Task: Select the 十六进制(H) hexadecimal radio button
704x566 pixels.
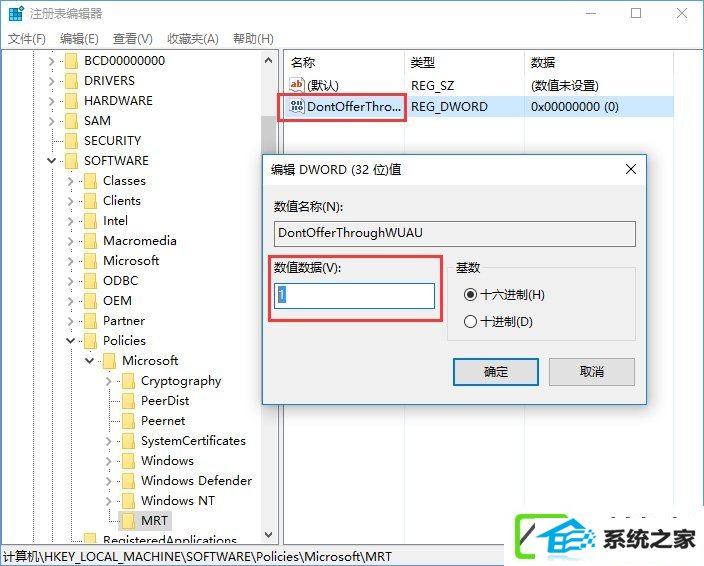Action: point(470,295)
